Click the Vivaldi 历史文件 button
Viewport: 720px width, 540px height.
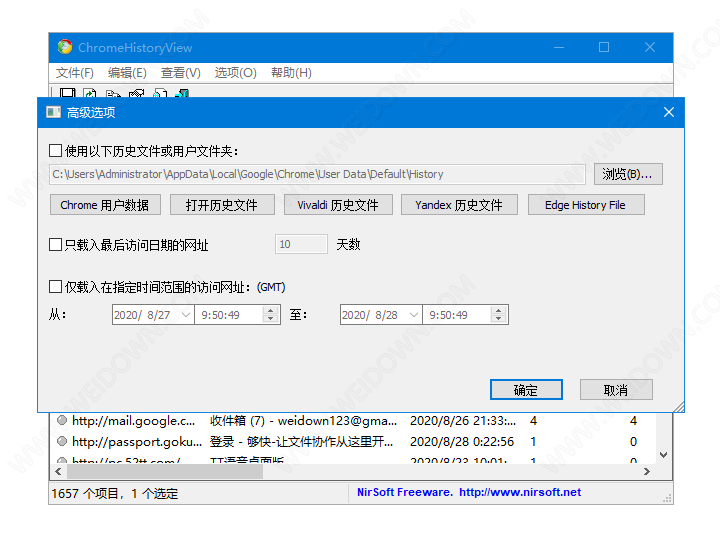point(338,205)
